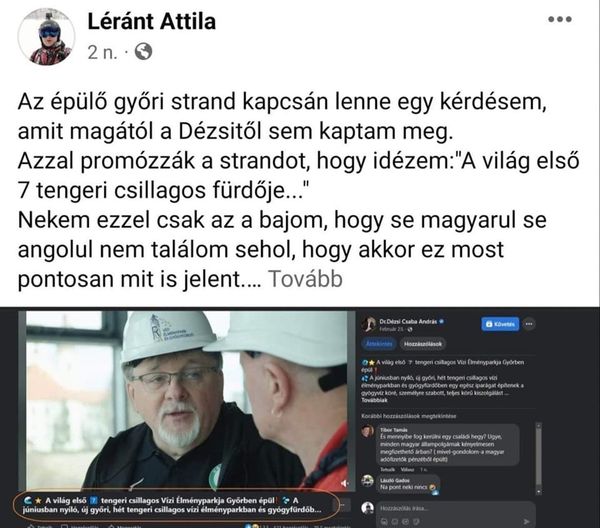Open Dr. Dézsi Csaba András profile avatar
Screen dimensions: 600x528
(x=369, y=324)
